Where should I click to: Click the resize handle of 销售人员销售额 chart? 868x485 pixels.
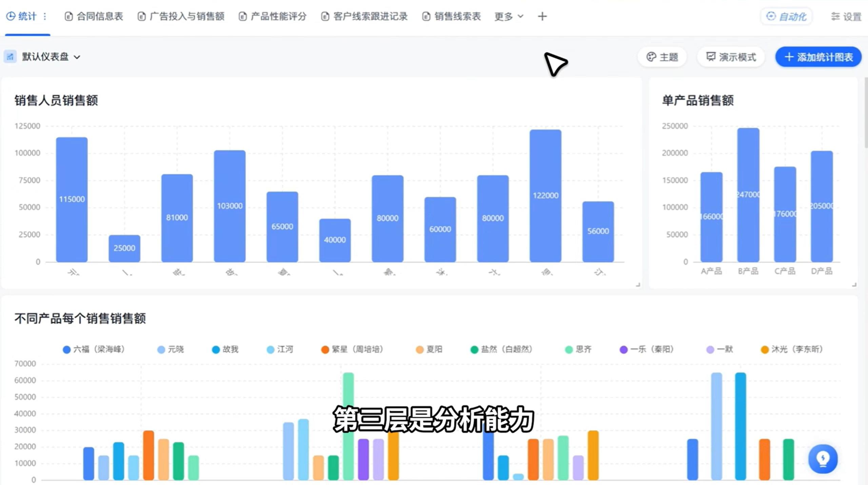tap(638, 285)
